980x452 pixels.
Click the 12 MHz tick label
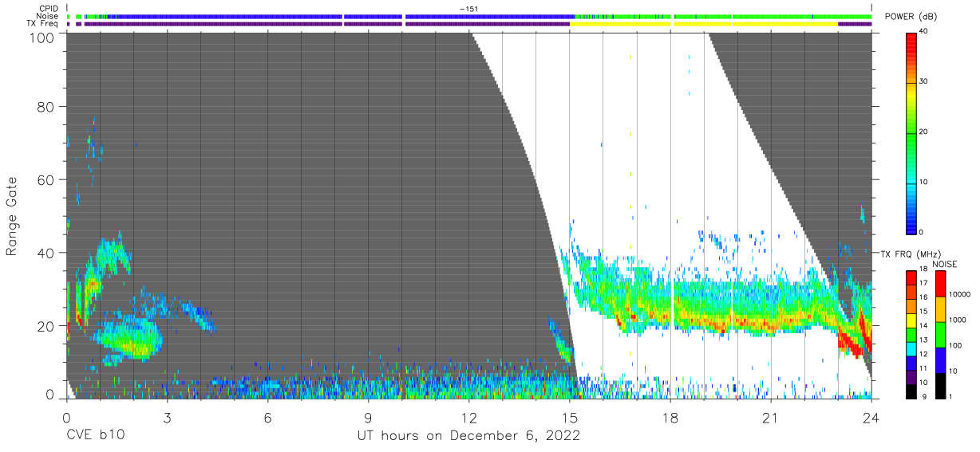point(925,353)
